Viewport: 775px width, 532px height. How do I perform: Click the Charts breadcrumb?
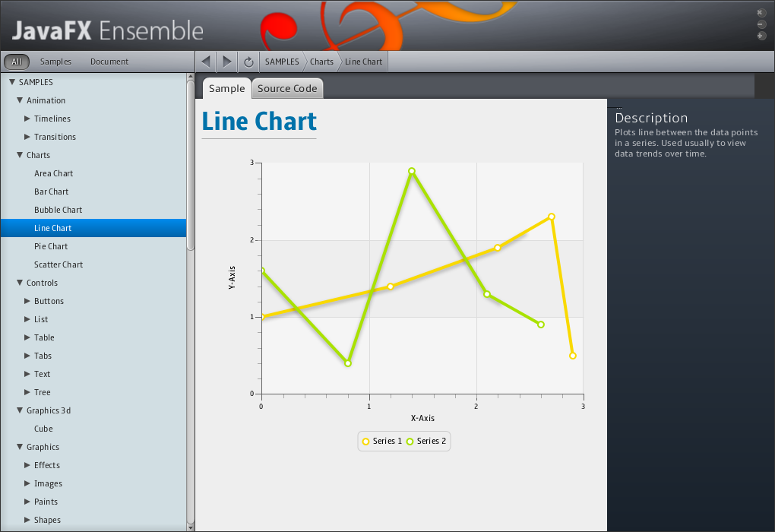coord(321,62)
